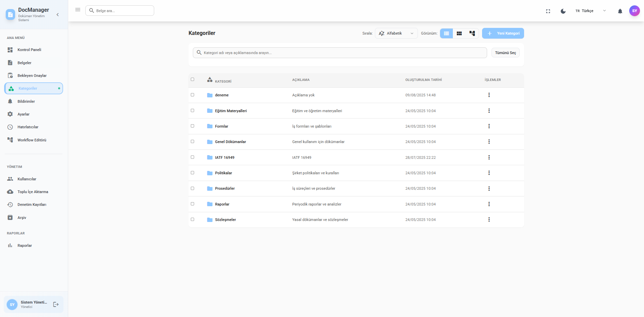This screenshot has width=644, height=317.
Task: Open Toplu İçe Aktarma cloud icon
Action: point(10,192)
